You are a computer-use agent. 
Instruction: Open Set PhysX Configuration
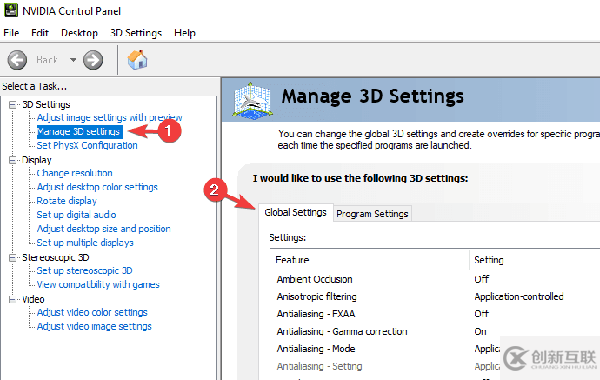[x=87, y=145]
